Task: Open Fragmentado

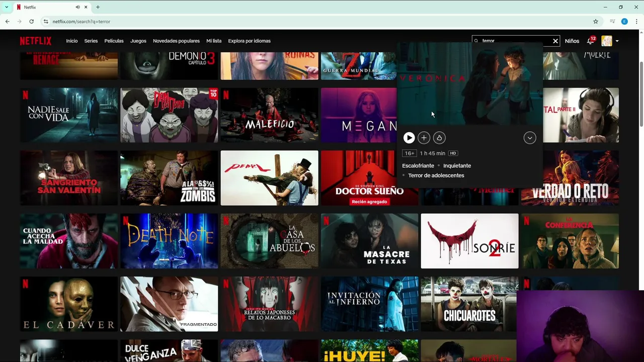Action: coord(169,304)
